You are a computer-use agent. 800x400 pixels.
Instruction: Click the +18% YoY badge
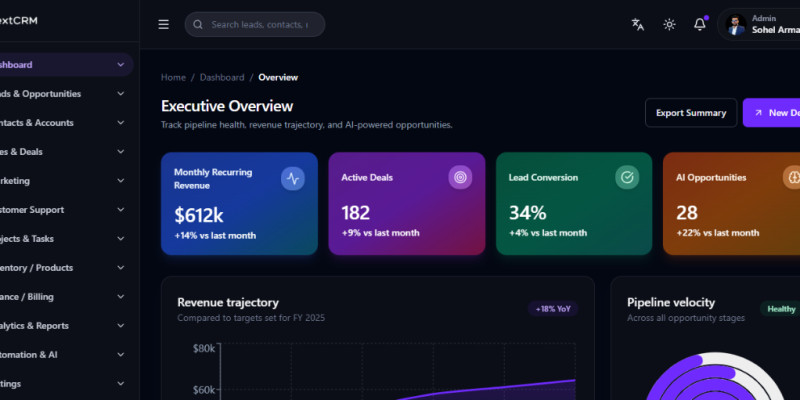point(553,309)
